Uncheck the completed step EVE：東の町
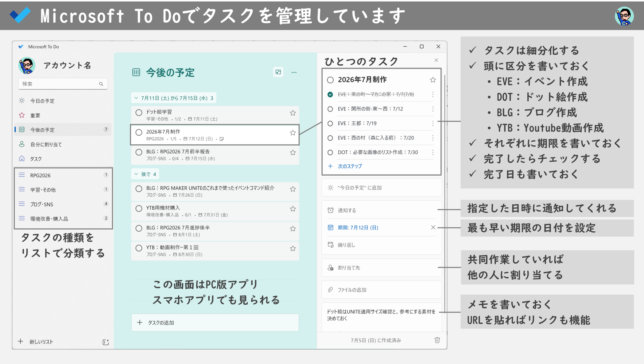 (330, 94)
